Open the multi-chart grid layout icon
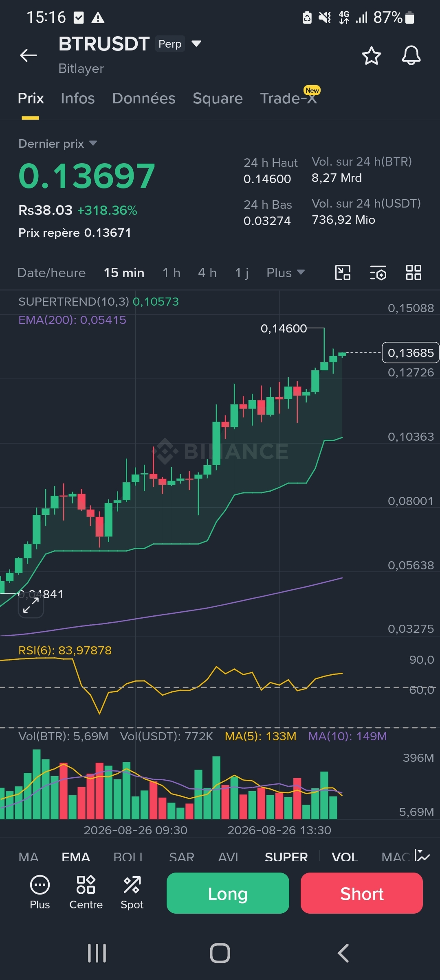 coord(414,272)
